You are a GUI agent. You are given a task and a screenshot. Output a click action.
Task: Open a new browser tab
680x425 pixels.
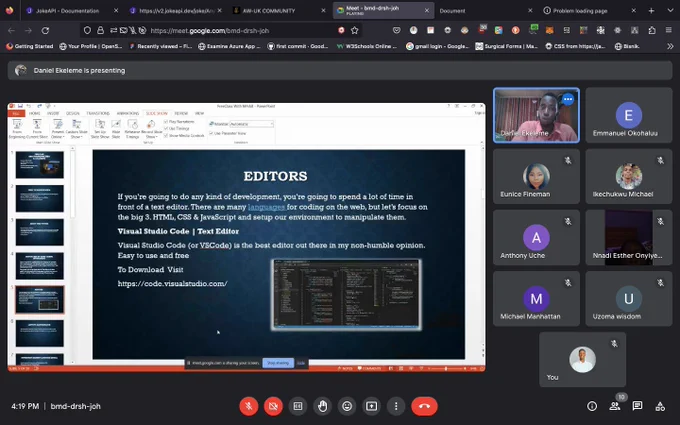click(x=651, y=10)
